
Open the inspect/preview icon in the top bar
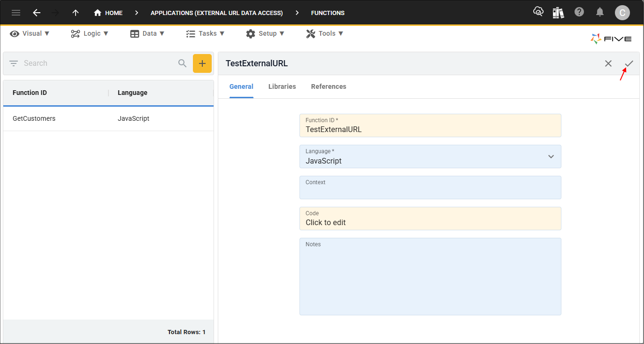coord(538,13)
